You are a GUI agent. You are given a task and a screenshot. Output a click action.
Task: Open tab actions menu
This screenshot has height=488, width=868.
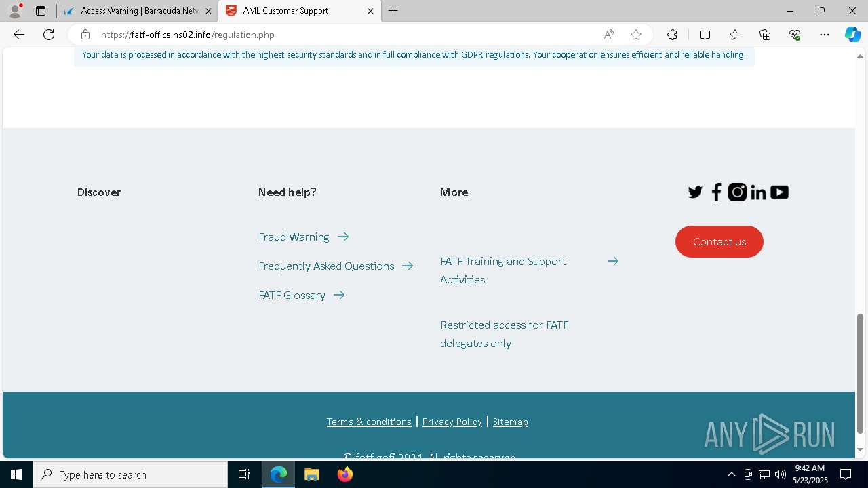tap(41, 11)
